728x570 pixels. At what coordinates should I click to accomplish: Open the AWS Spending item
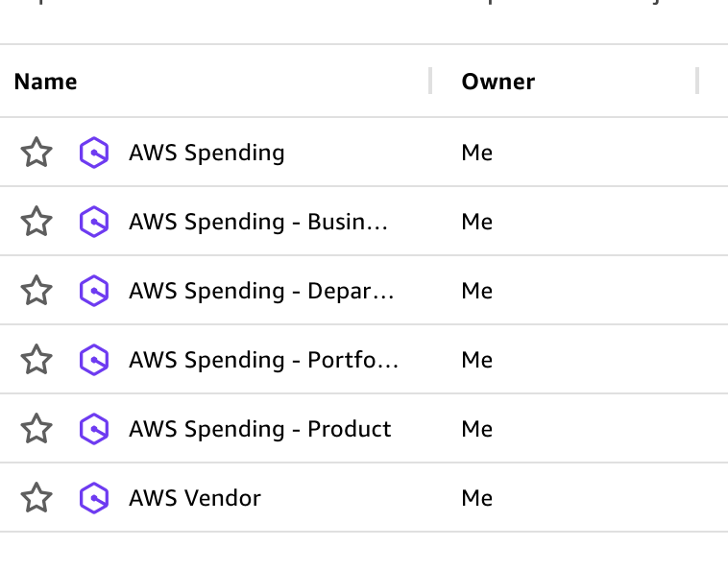(x=206, y=153)
